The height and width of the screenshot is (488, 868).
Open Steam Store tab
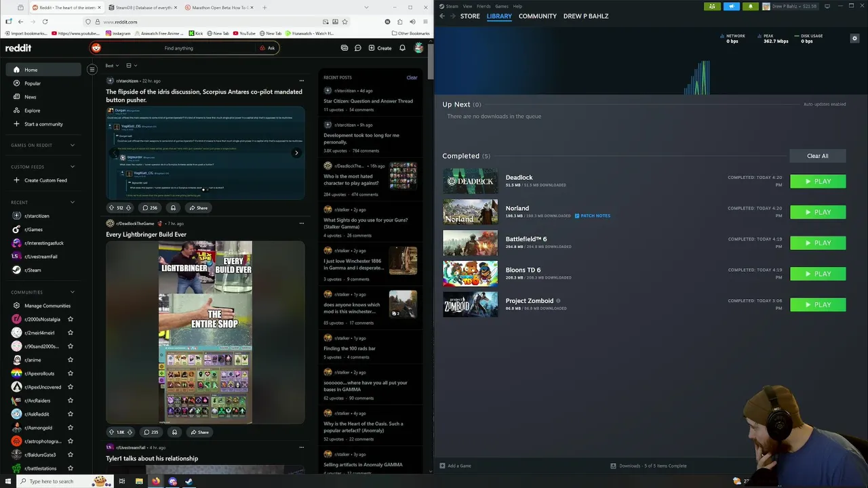coord(470,16)
